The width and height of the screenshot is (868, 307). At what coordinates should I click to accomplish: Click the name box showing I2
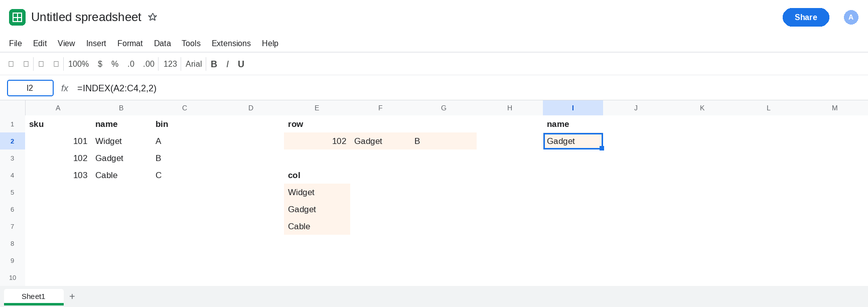30,88
